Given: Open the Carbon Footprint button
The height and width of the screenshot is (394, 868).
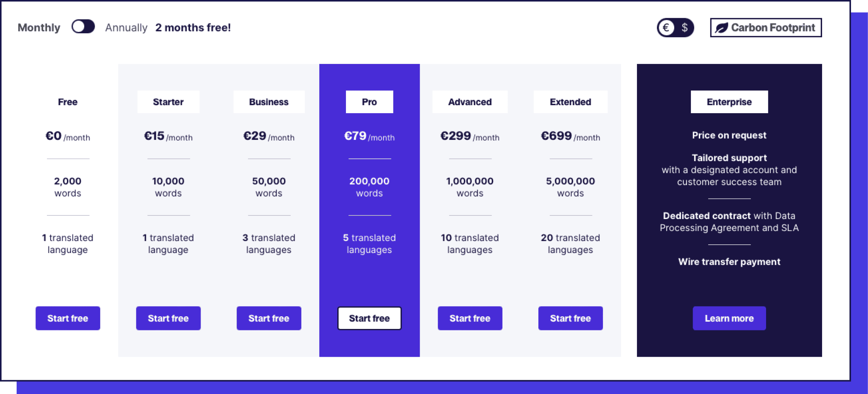Looking at the screenshot, I should [x=766, y=28].
